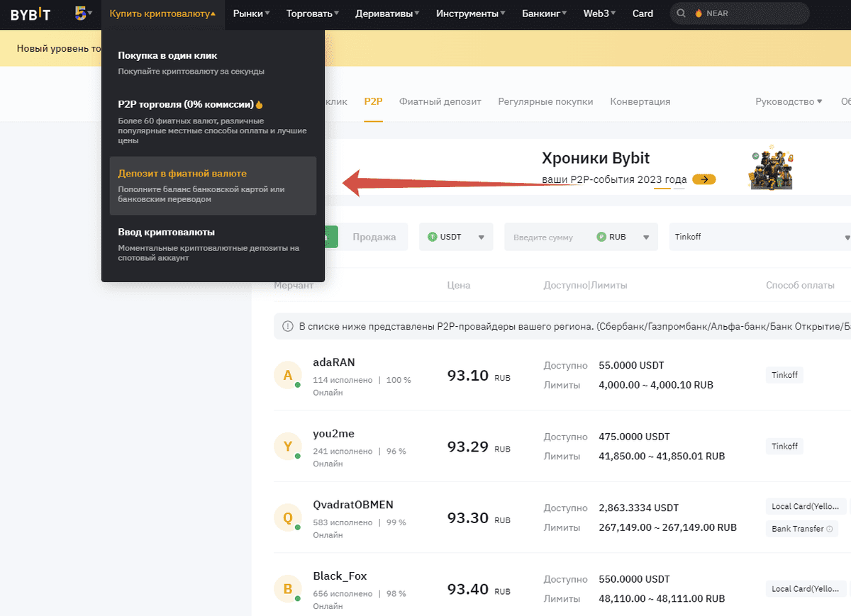Screen dimensions: 851x616
Task: Click the Введите сумму amount field
Action: [543, 237]
